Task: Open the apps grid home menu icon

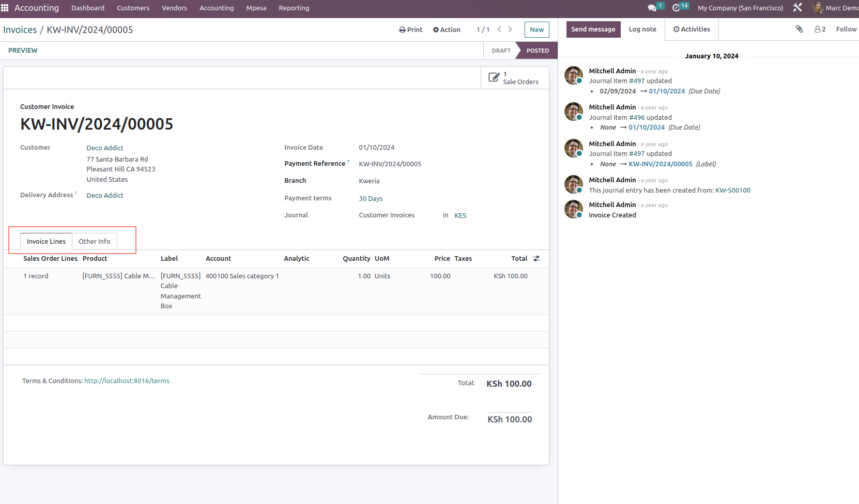Action: coord(5,8)
